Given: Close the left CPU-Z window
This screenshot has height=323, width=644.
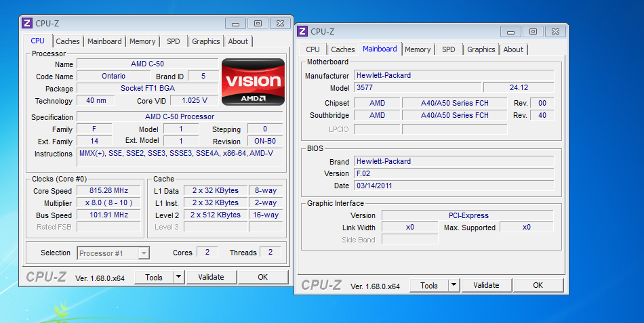Looking at the screenshot, I should pyautogui.click(x=280, y=24).
